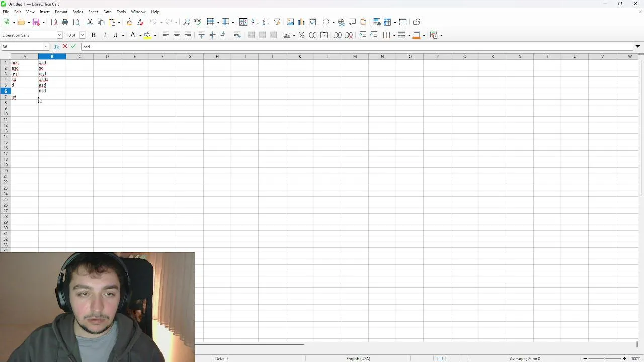
Task: Accept the formula bar entry (green check)
Action: pos(73,46)
